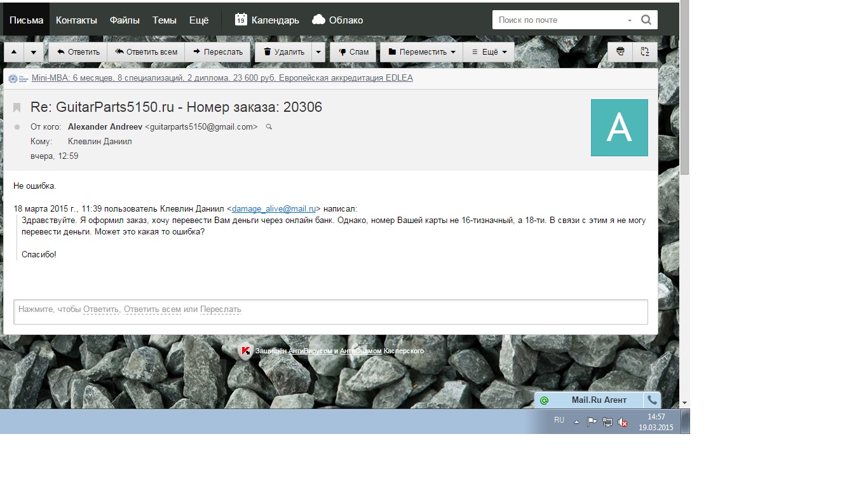Forward the email using Переслать toolbar button
868x488 pixels.
click(x=217, y=52)
